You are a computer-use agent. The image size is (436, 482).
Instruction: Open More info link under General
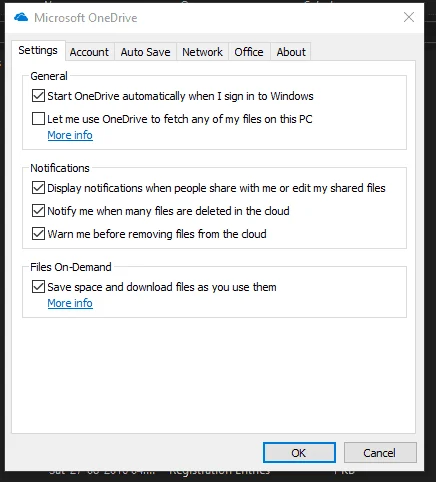click(x=70, y=135)
